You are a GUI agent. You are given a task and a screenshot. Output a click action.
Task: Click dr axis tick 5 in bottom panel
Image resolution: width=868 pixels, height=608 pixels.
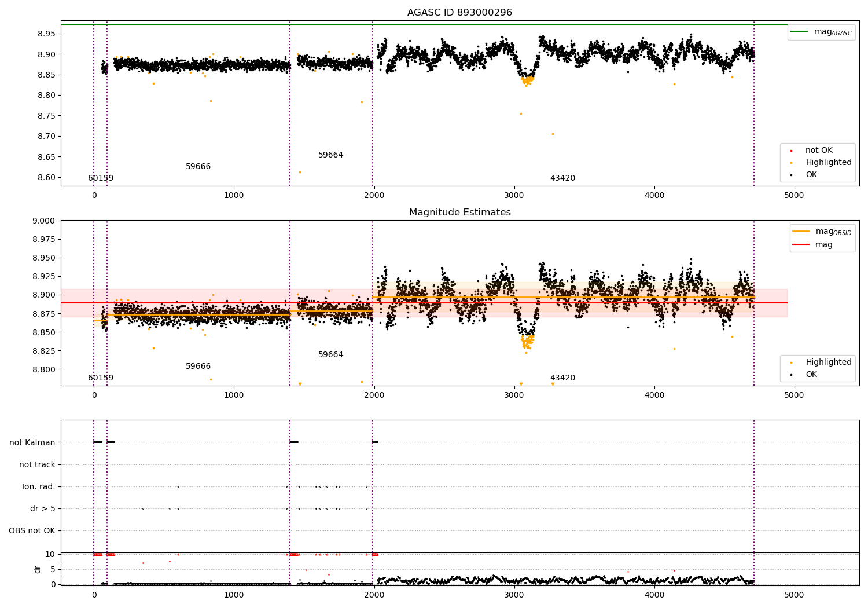[x=53, y=569]
